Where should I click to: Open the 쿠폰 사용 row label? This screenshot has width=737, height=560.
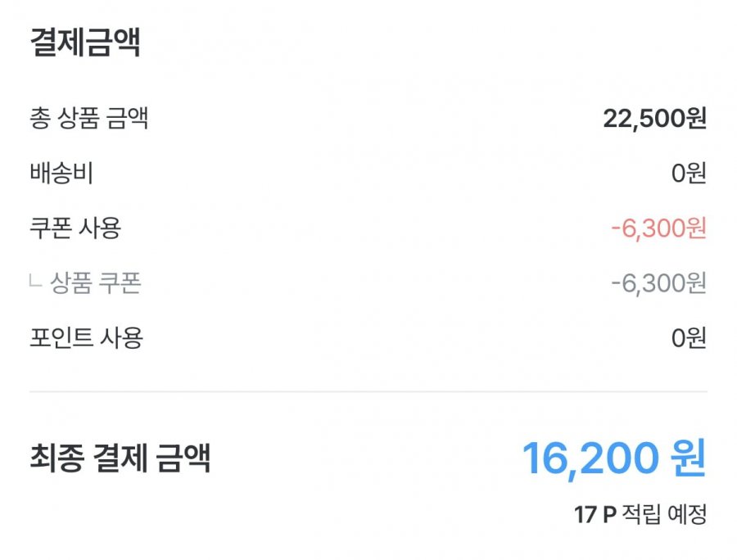(x=75, y=228)
